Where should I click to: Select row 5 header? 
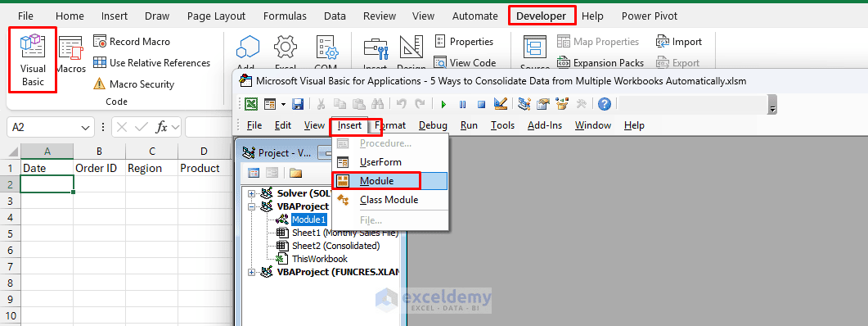10,233
